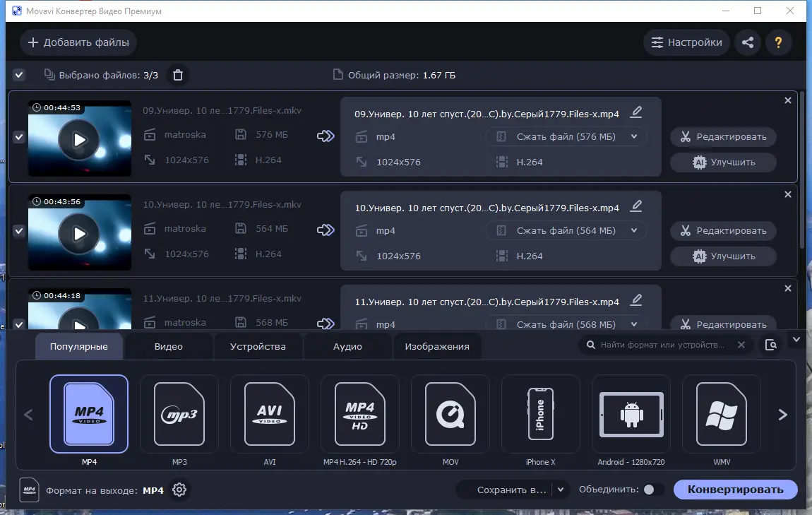
Task: Click the share icon in header
Action: click(x=747, y=42)
